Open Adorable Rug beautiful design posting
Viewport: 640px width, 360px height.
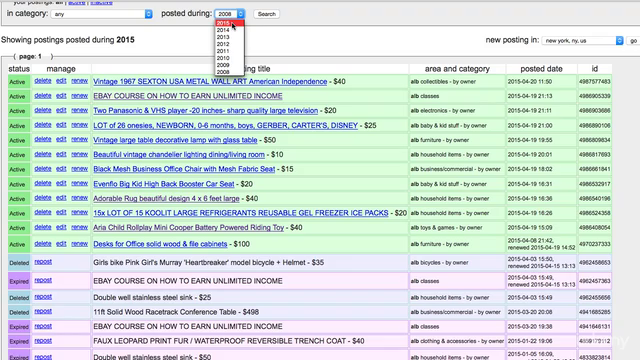click(x=166, y=199)
